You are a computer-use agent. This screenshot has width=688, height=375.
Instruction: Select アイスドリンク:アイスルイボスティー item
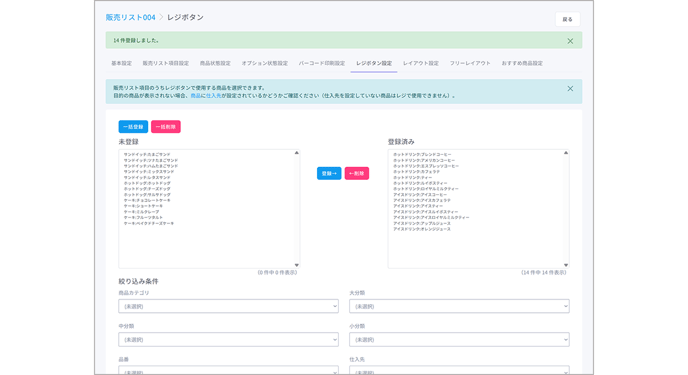tap(426, 212)
